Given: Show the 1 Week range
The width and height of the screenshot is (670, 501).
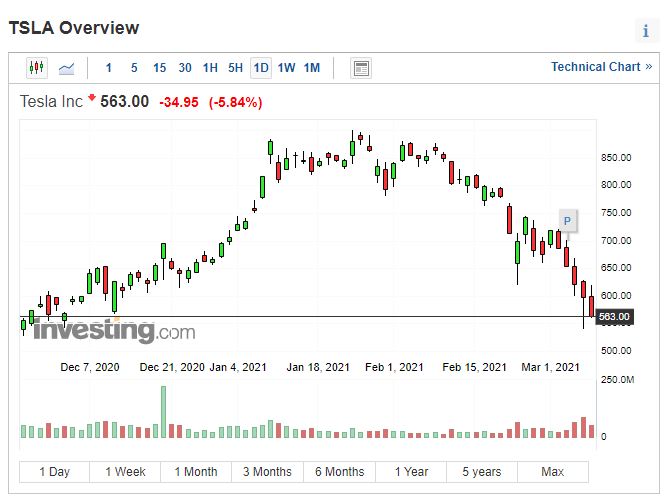Looking at the screenshot, I should 125,472.
